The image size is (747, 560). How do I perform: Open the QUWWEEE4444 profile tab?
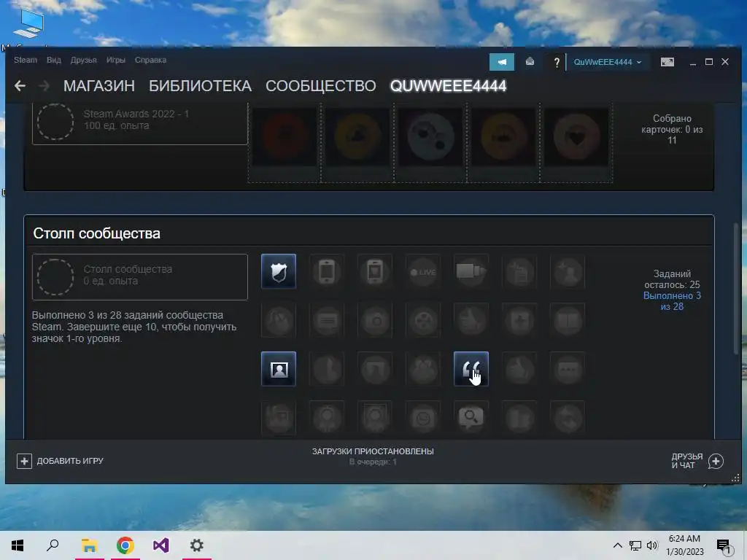pyautogui.click(x=449, y=86)
